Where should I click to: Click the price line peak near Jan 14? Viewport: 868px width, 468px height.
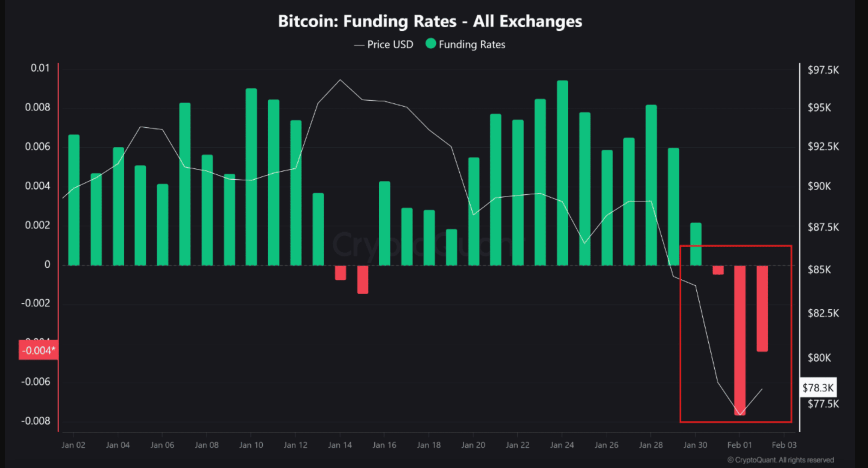[340, 80]
